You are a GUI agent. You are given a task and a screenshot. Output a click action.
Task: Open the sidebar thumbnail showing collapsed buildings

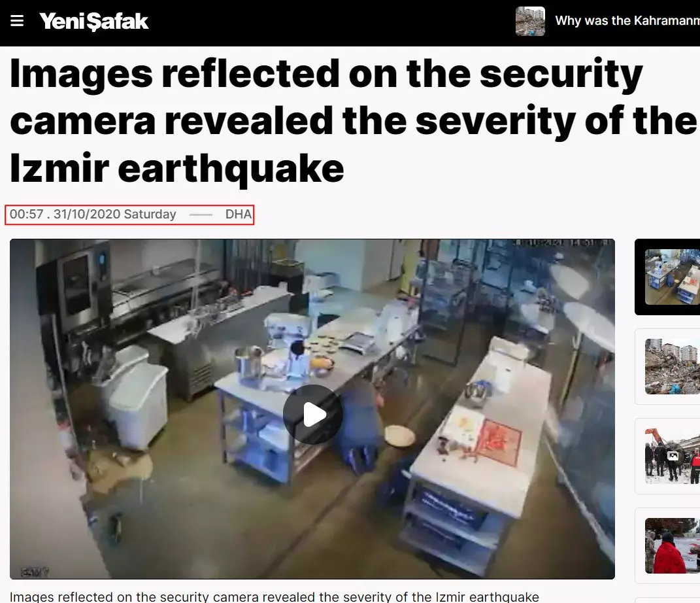point(673,367)
